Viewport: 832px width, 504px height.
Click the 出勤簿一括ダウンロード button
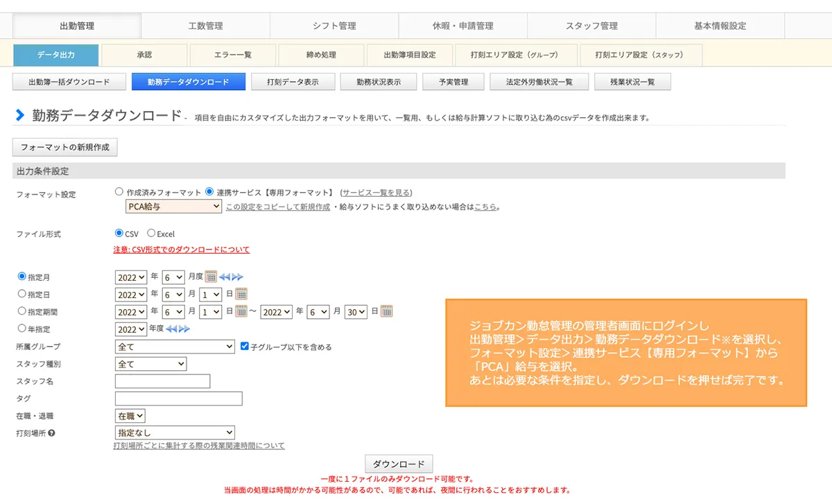pyautogui.click(x=69, y=82)
